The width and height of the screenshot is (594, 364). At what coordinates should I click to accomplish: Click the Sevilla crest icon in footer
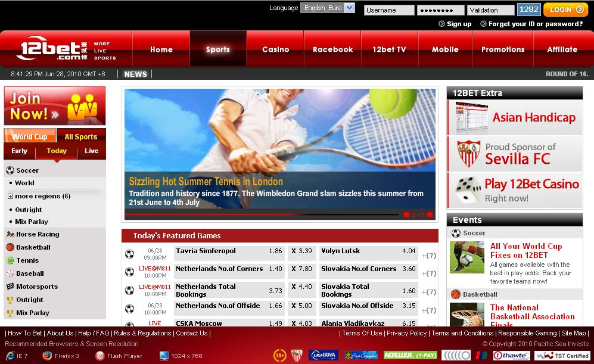[x=297, y=355]
